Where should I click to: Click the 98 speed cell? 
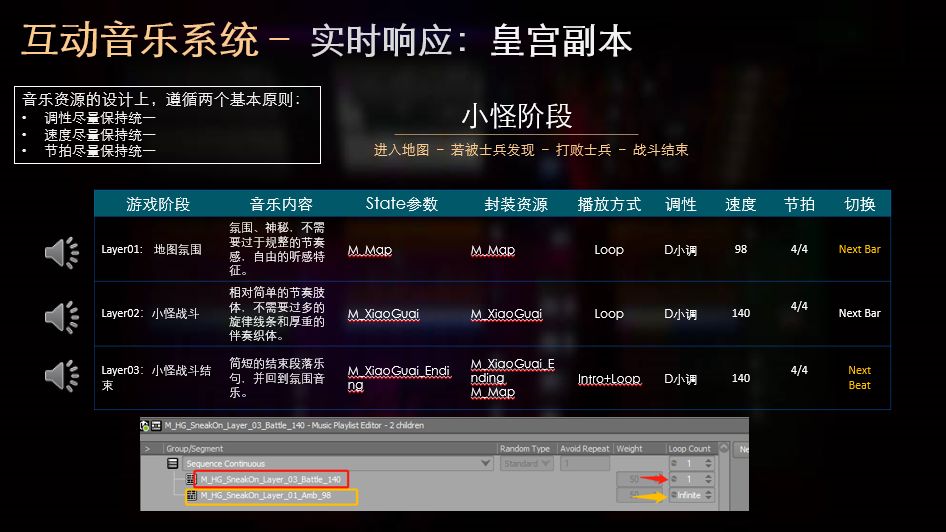tap(741, 249)
